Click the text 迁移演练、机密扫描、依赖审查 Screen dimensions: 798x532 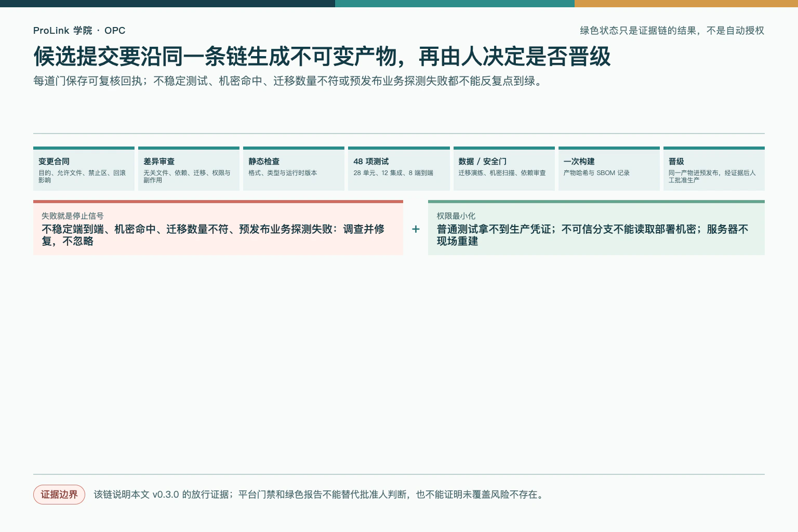point(502,173)
